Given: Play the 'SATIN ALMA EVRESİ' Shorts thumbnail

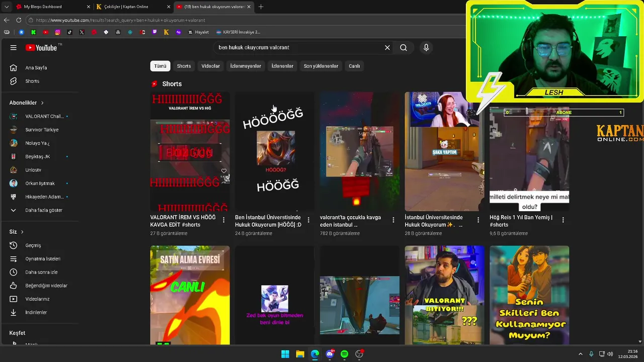Looking at the screenshot, I should 190,295.
